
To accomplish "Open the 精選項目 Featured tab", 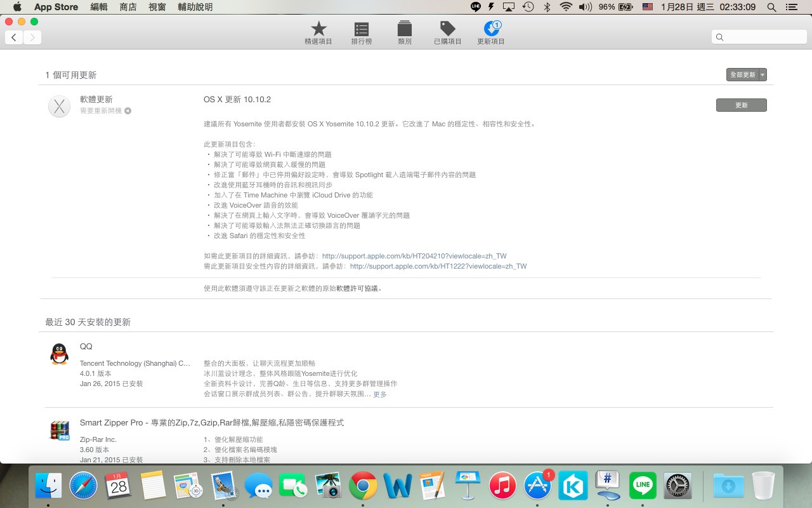I will tap(318, 32).
